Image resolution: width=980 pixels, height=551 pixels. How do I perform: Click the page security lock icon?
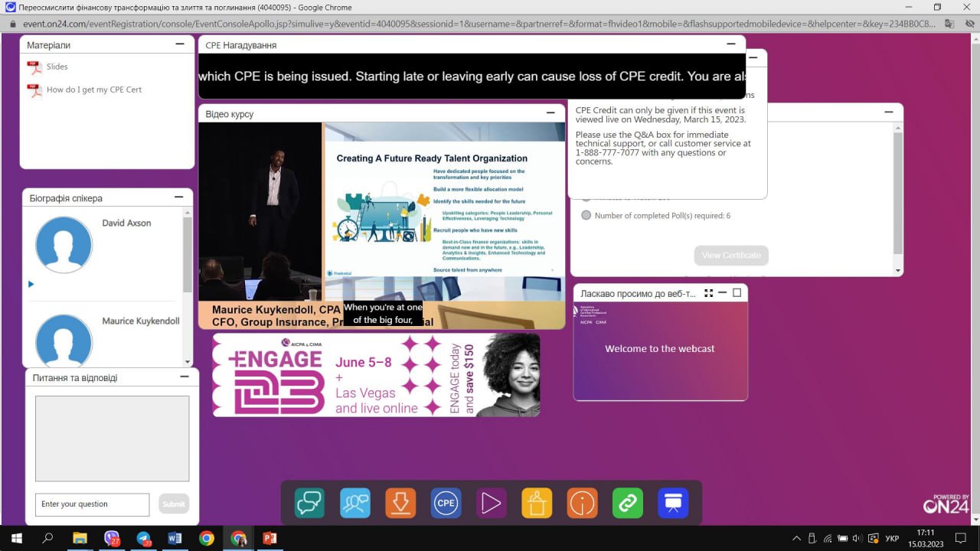[x=11, y=24]
